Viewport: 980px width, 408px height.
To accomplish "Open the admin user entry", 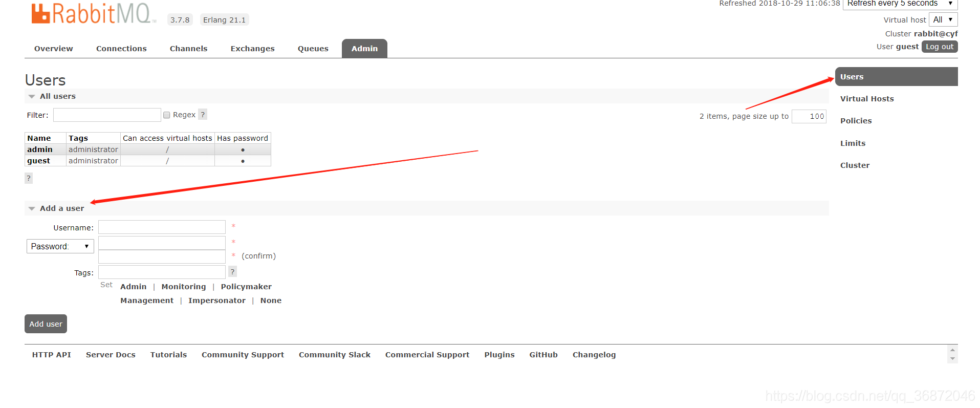I will (40, 149).
